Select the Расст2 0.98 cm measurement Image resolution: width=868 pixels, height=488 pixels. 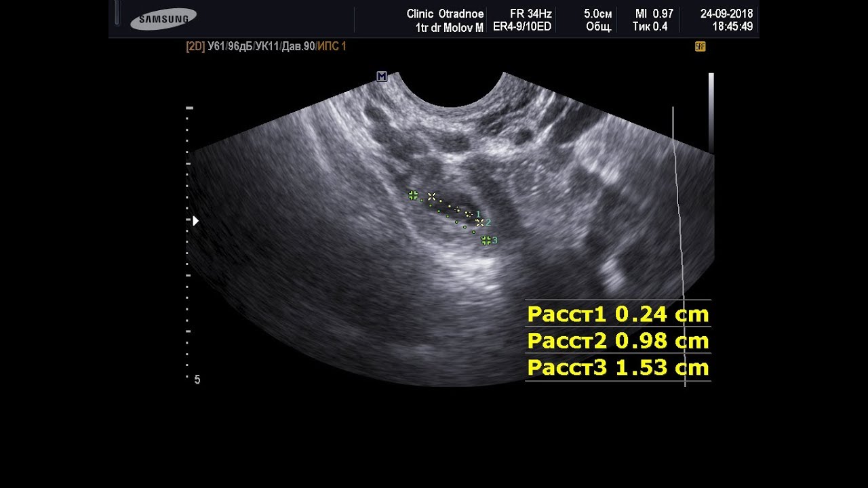click(618, 340)
